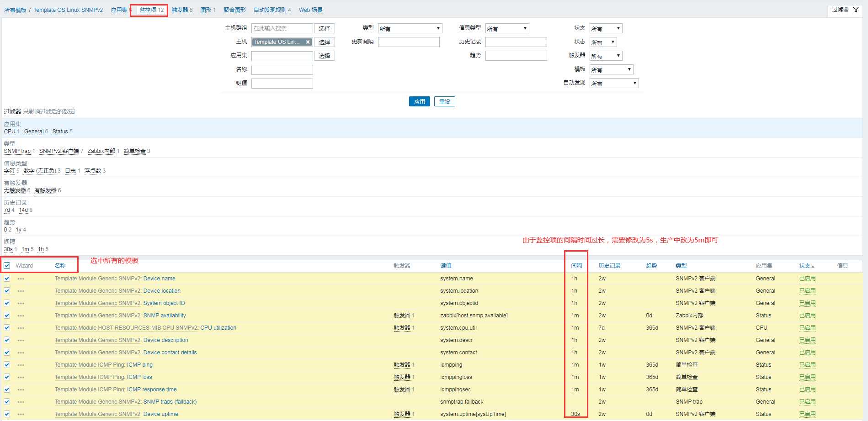Focus the 键值 filter input
The height and width of the screenshot is (421, 868).
click(282, 84)
